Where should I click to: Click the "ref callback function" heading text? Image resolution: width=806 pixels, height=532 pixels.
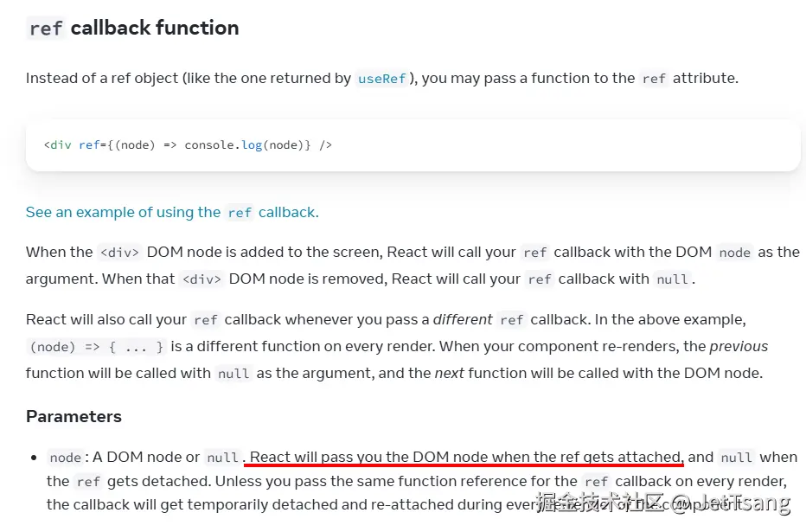click(134, 29)
